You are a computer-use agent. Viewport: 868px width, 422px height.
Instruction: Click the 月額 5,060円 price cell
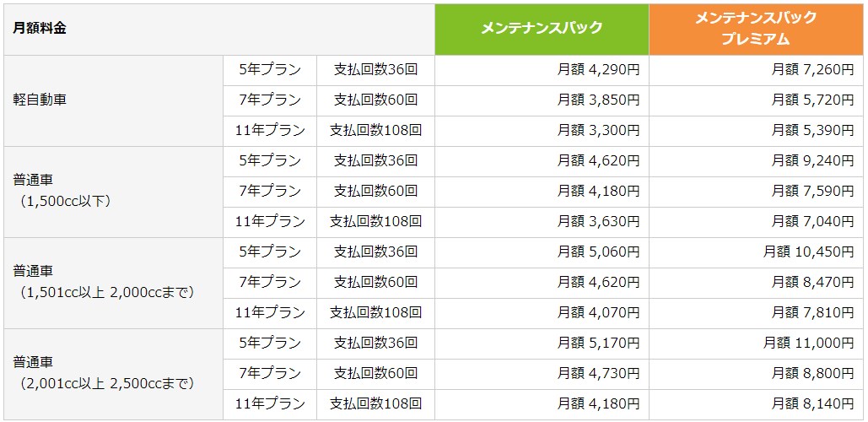(x=599, y=252)
